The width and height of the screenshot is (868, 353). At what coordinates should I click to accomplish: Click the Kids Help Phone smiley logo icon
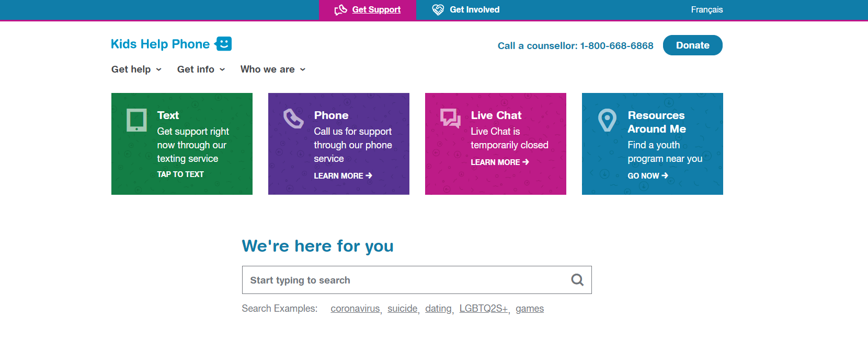[x=223, y=44]
